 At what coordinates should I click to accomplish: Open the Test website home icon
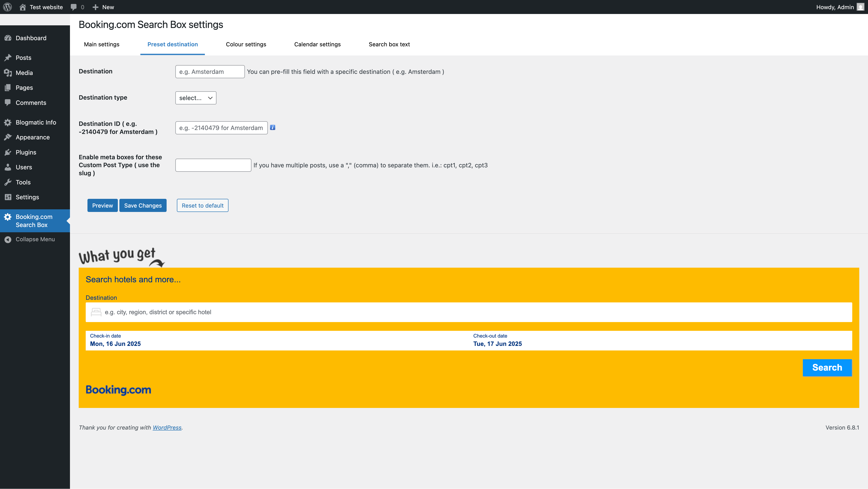point(23,7)
